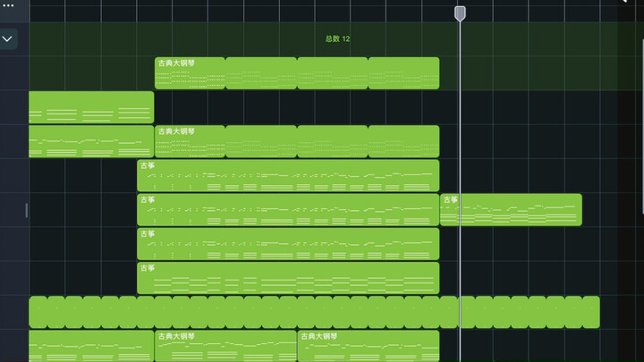
Task: Select the 古筝 region right of the playhead
Action: 511,210
